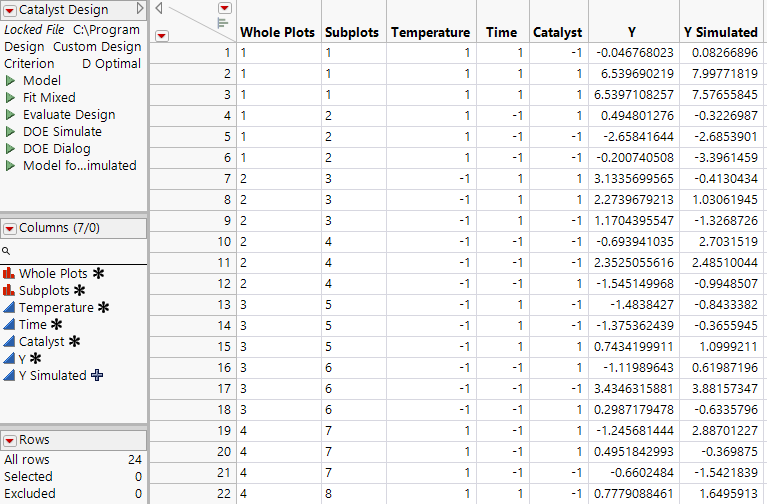Click the Y Simulated formula plus icon
Screen dimensions: 767x504
[x=97, y=376]
